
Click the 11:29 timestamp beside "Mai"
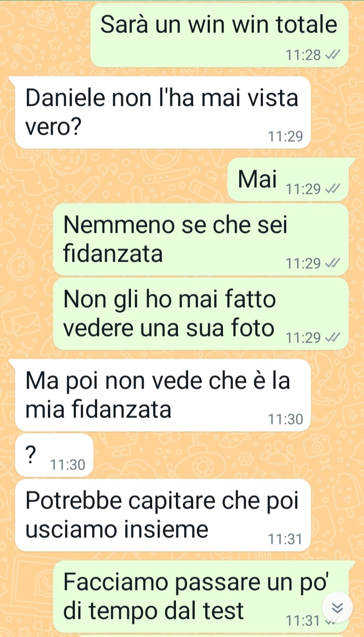(303, 189)
